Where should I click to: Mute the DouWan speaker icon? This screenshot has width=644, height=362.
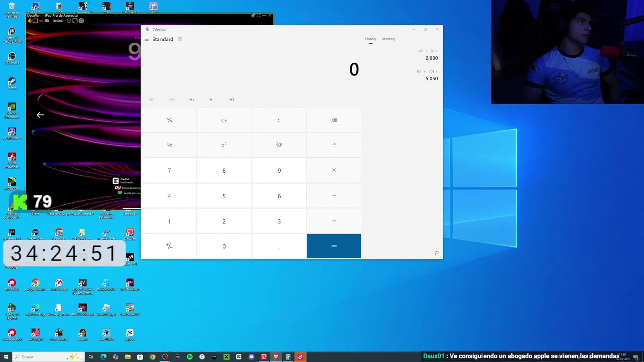pyautogui.click(x=29, y=21)
